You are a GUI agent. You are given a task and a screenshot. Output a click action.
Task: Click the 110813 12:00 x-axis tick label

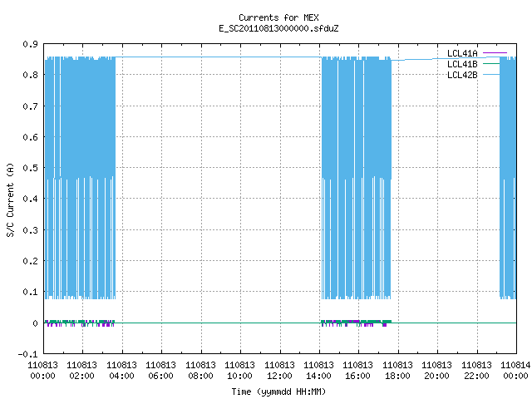[279, 370]
